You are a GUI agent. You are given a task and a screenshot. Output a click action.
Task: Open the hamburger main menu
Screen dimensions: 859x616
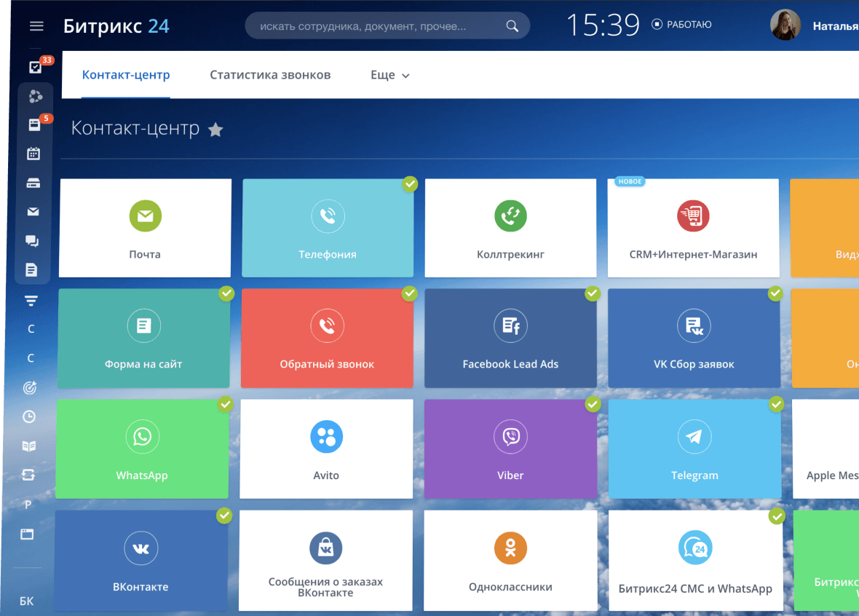pos(36,26)
